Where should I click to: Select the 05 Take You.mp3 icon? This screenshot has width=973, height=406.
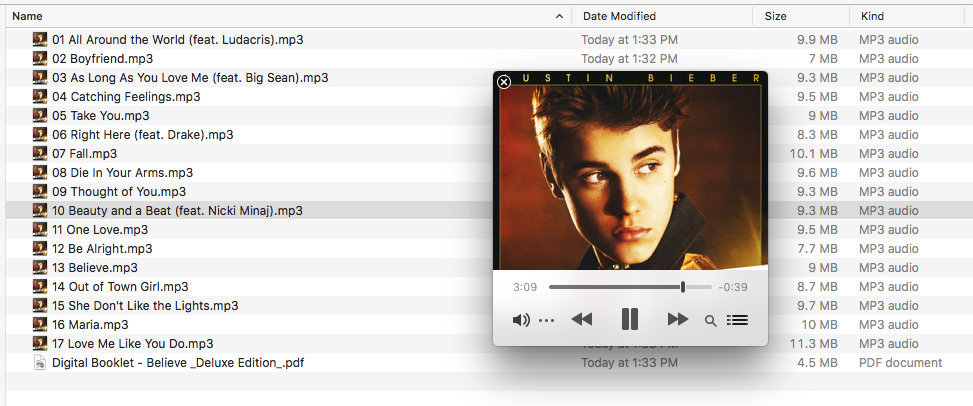click(x=40, y=115)
